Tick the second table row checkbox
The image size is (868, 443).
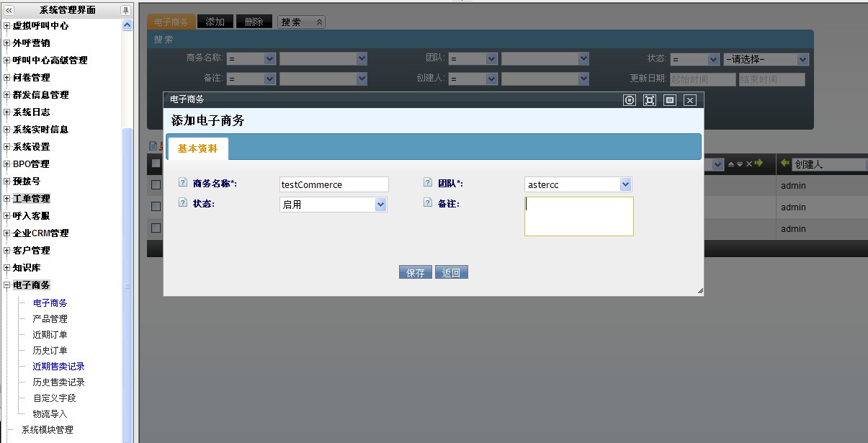[156, 207]
